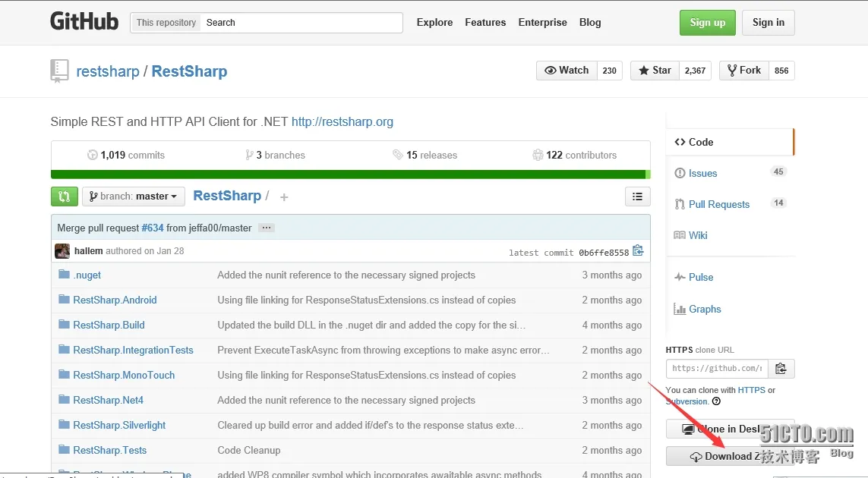The height and width of the screenshot is (478, 868).
Task: Open the Explore menu item
Action: click(434, 23)
